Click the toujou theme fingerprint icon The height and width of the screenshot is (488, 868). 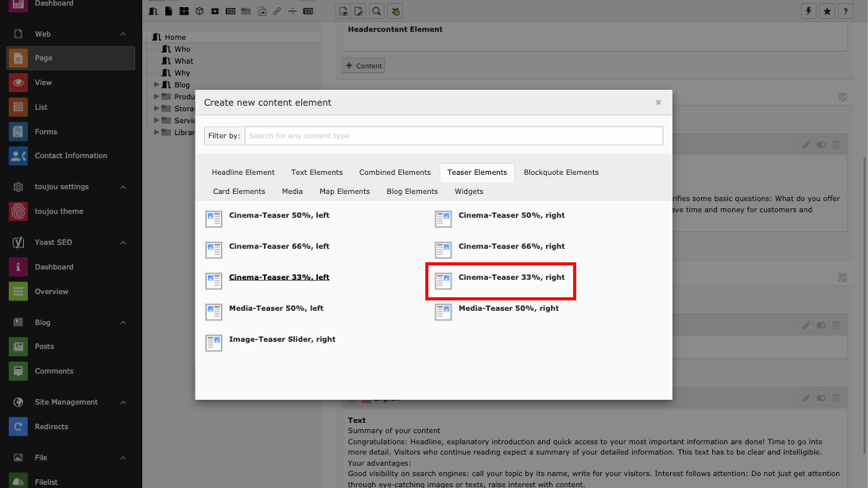(x=18, y=211)
